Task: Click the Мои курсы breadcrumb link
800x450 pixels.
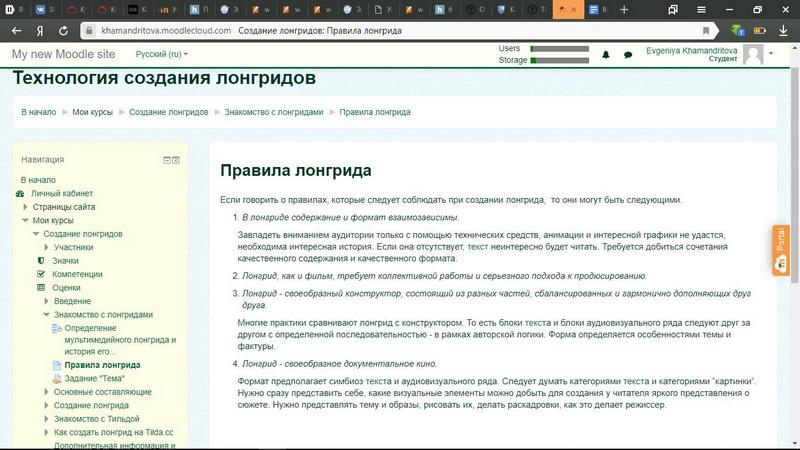Action: coord(92,112)
